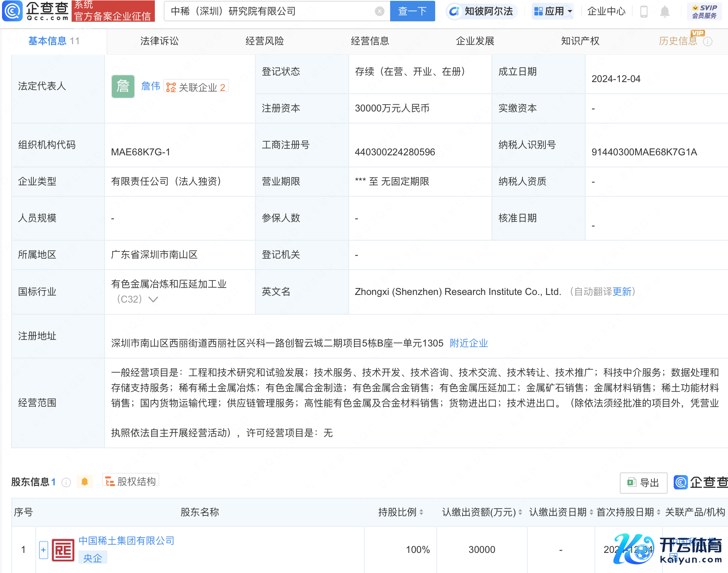This screenshot has width=728, height=573.
Task: Click the shareholder alert bell icon
Action: point(84,482)
